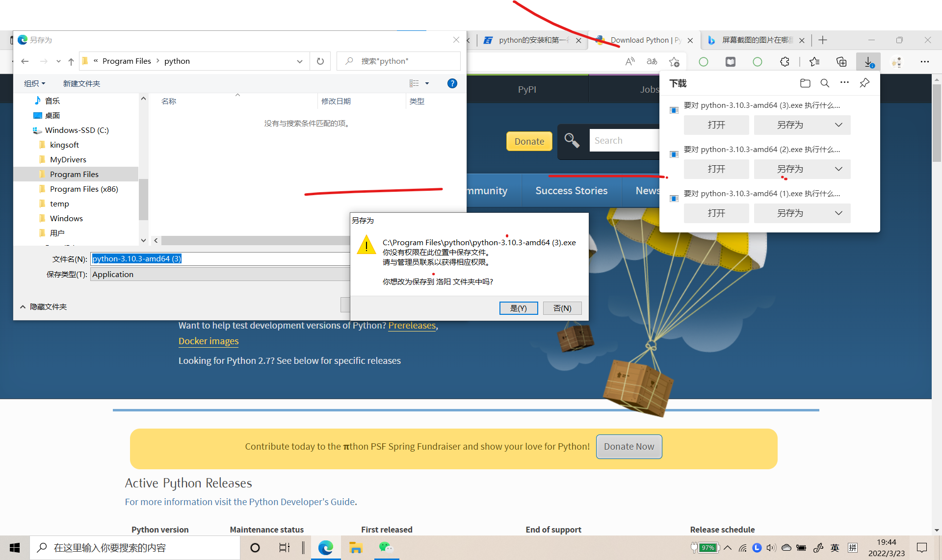Pin the downloads panel
The image size is (942, 560).
[x=864, y=83]
